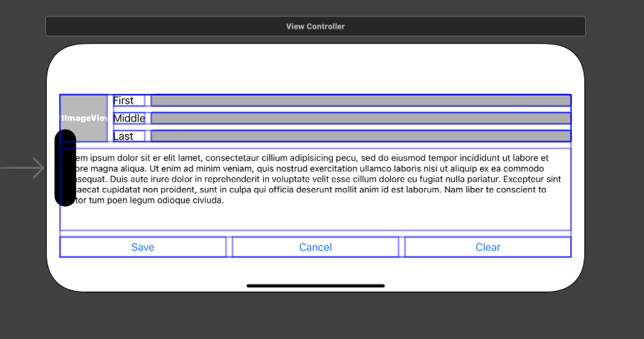Image resolution: width=644 pixels, height=339 pixels.
Task: Select the Middle label
Action: [129, 119]
